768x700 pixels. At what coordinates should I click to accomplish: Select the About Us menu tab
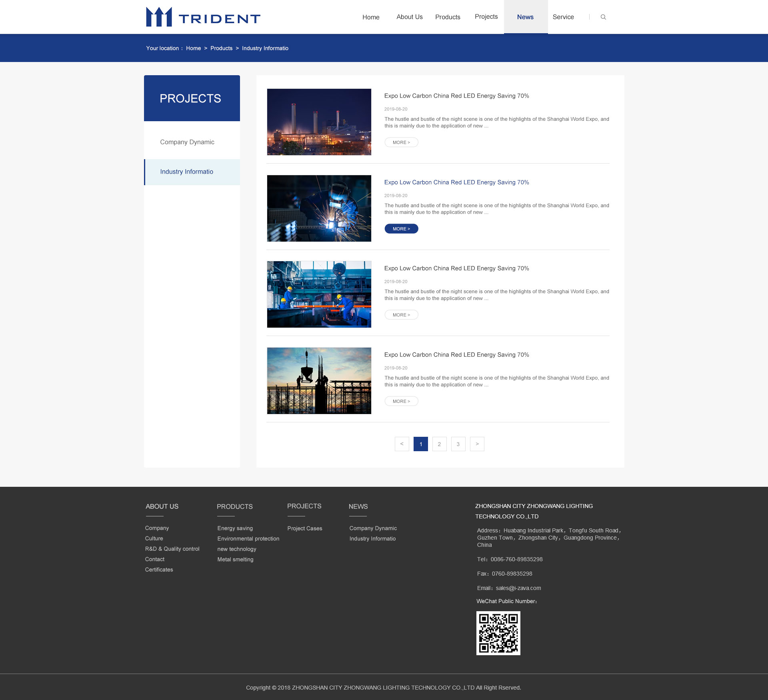[x=408, y=17]
